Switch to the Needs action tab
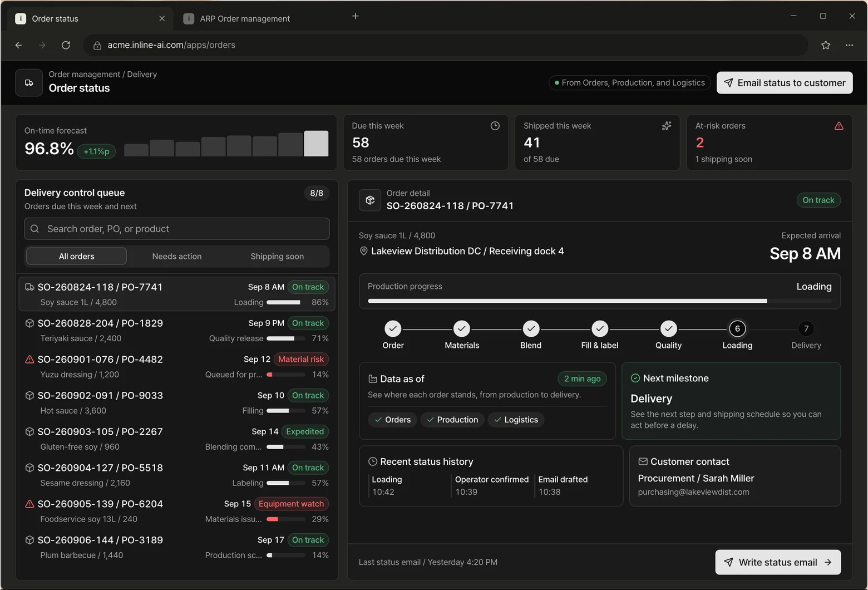This screenshot has width=868, height=590. (x=177, y=257)
